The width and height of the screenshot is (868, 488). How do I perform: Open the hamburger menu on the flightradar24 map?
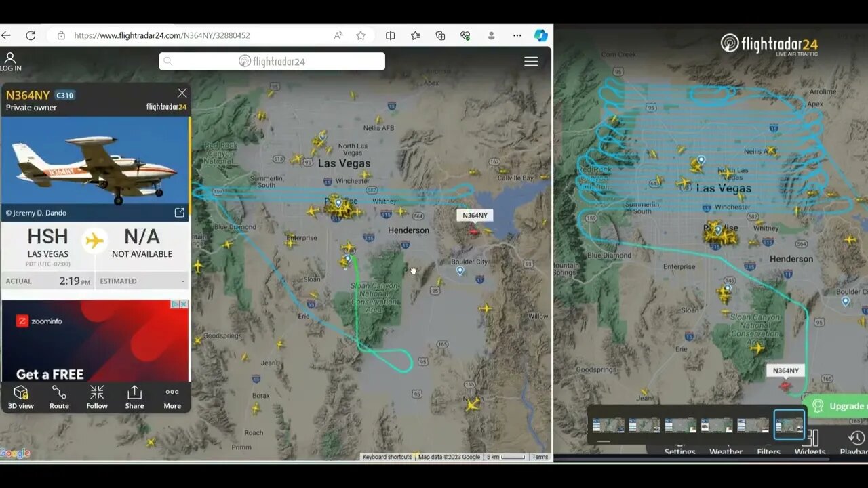coord(531,61)
